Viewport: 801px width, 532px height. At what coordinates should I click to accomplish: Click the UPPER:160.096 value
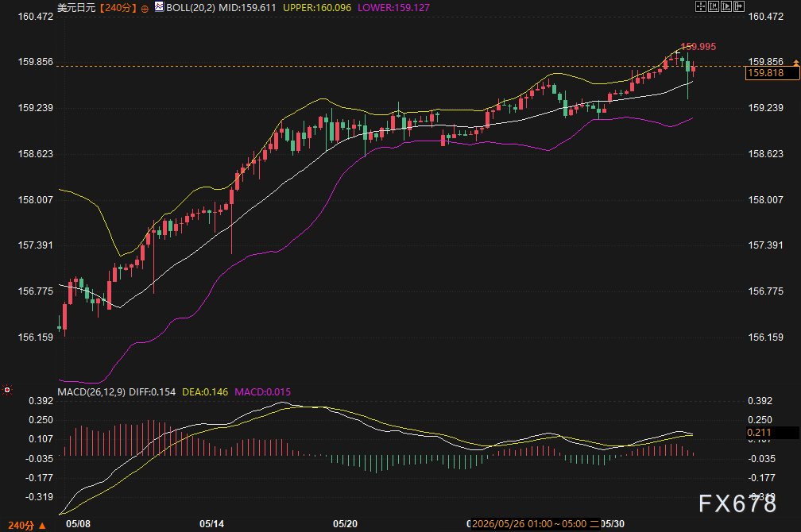(x=317, y=8)
